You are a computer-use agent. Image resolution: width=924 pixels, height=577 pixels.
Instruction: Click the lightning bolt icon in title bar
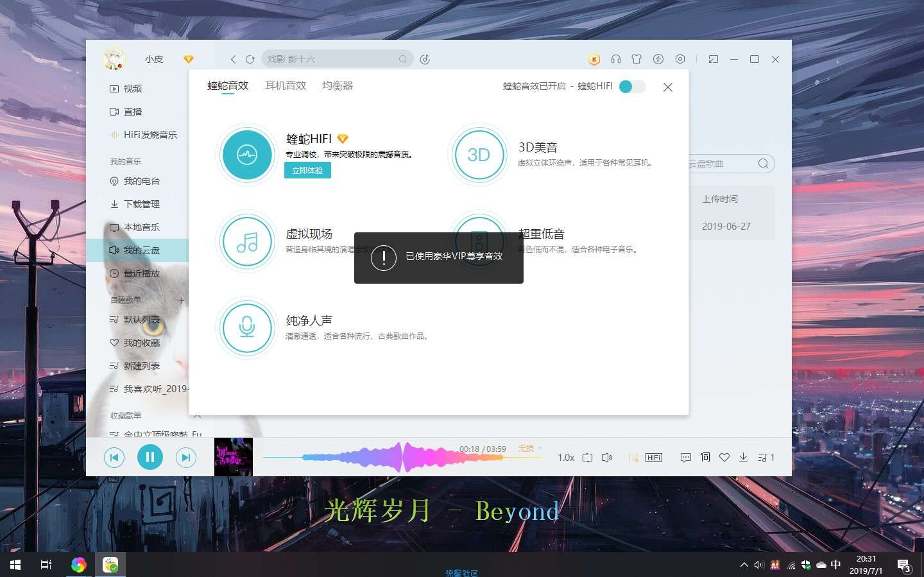tap(658, 59)
